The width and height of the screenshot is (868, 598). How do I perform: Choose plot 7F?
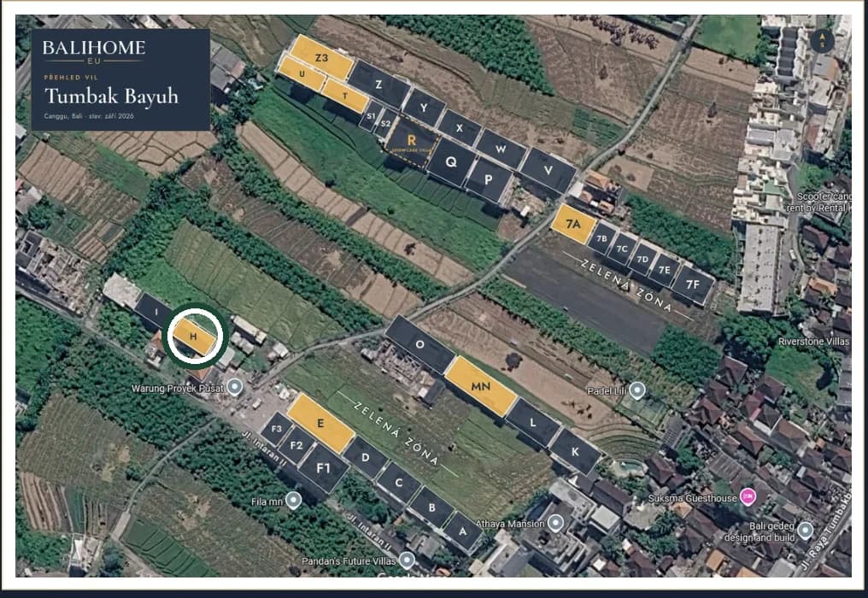click(x=693, y=284)
